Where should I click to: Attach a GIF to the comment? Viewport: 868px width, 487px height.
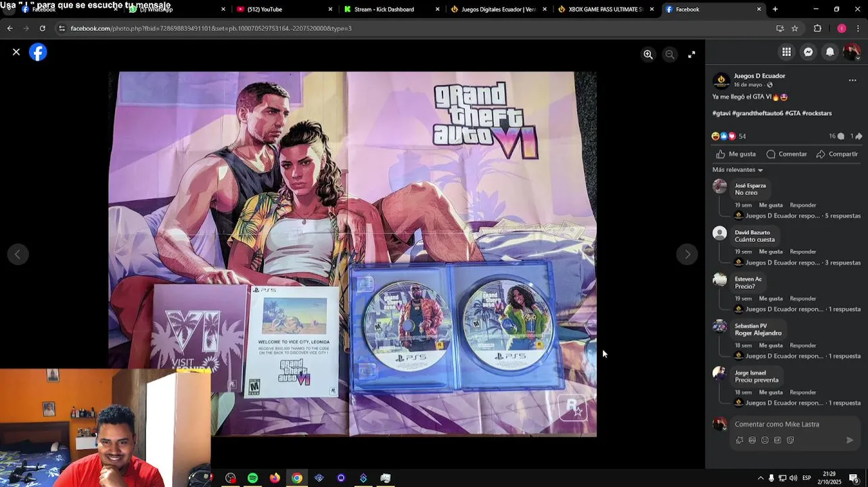coord(778,440)
